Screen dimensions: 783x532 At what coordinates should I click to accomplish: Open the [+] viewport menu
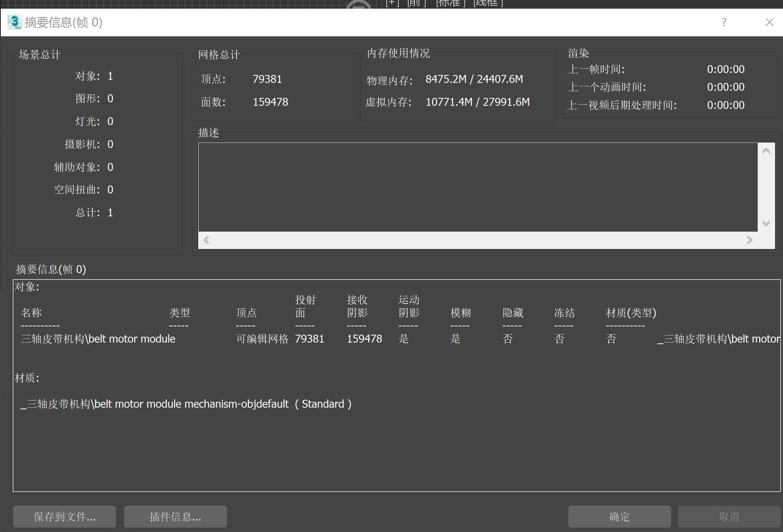[x=392, y=3]
